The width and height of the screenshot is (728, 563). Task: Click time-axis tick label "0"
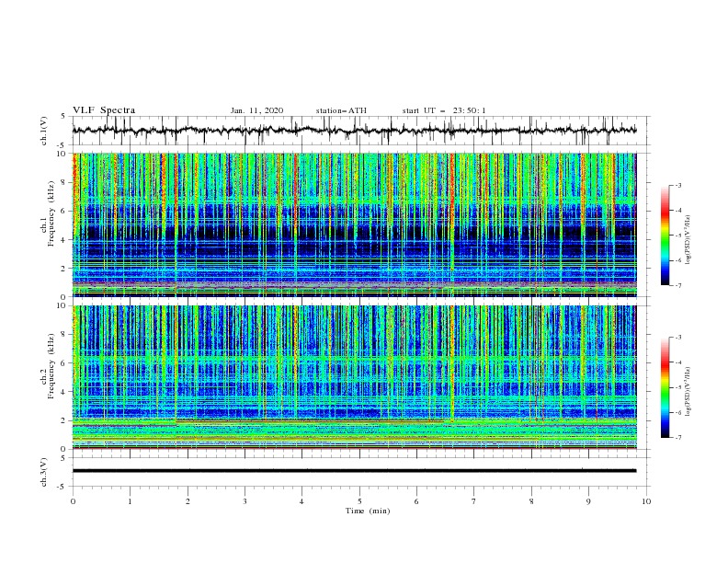click(x=73, y=501)
